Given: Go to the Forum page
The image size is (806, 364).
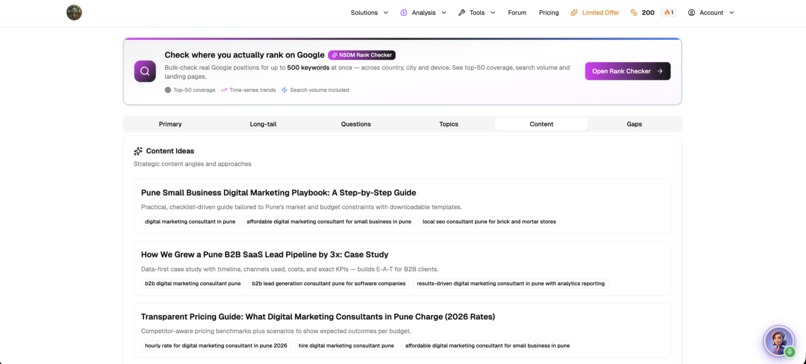Looking at the screenshot, I should [517, 13].
